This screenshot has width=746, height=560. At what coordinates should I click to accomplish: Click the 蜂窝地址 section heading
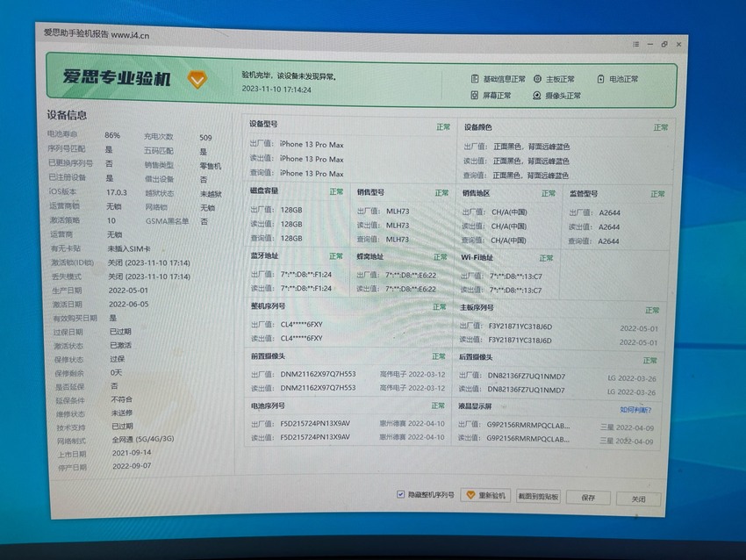click(369, 257)
